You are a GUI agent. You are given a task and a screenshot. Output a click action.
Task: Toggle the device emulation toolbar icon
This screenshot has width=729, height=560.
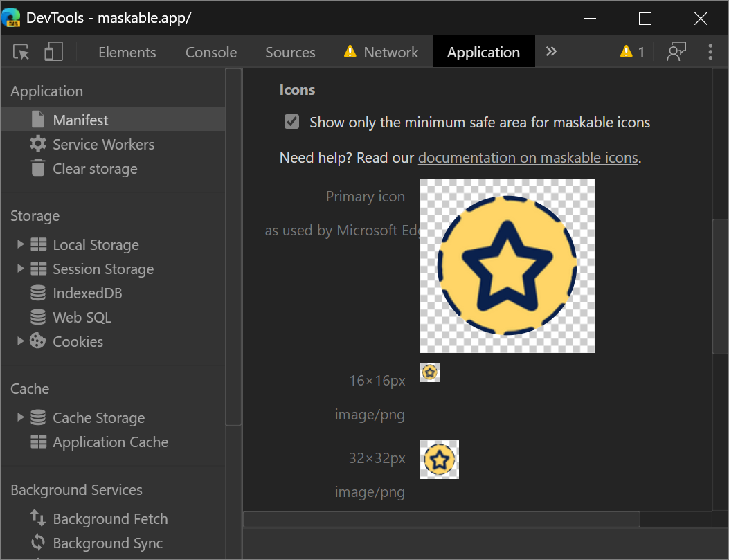click(53, 53)
